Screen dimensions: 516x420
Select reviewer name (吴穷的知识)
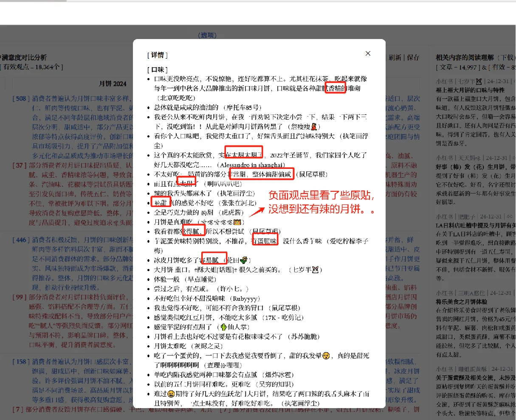(276, 384)
